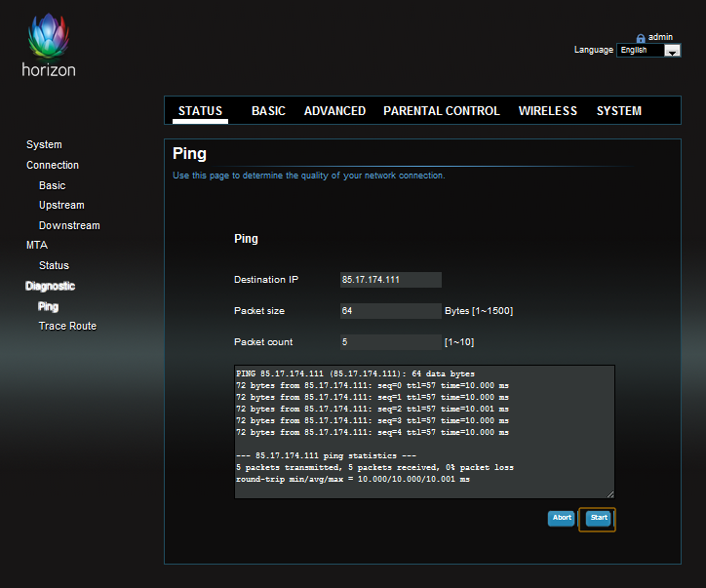Open the Ping sidebar item
Viewport: 706px width, 588px height.
48,306
